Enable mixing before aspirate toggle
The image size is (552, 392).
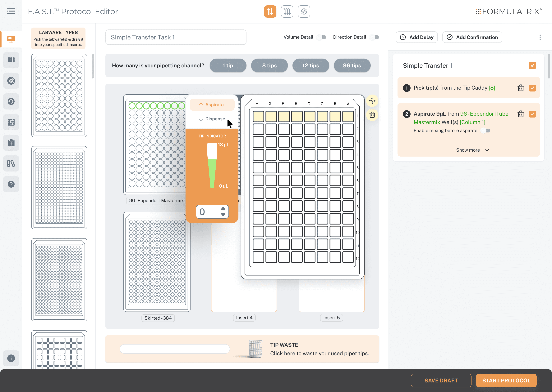point(485,131)
